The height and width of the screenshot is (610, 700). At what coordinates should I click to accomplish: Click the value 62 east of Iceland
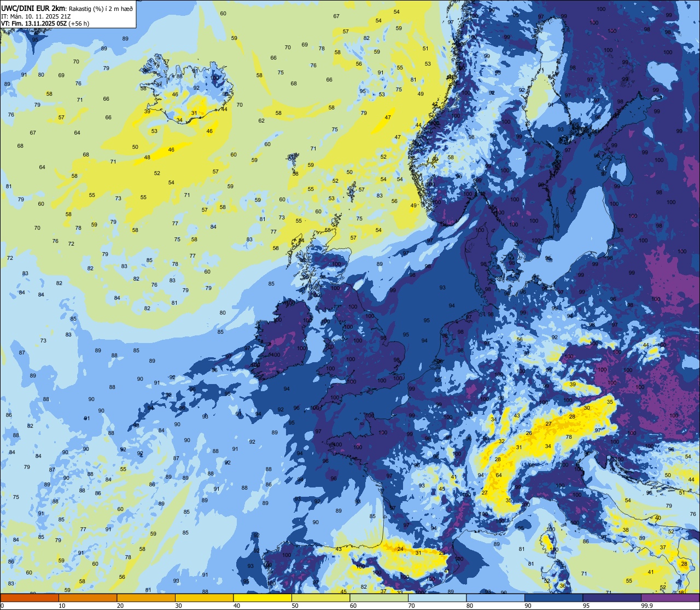click(261, 121)
